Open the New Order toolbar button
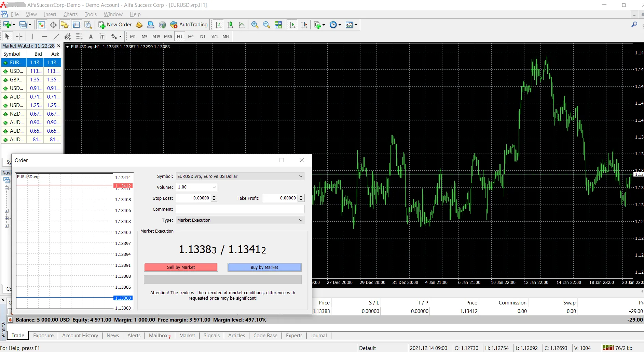The image size is (644, 352). coord(115,25)
